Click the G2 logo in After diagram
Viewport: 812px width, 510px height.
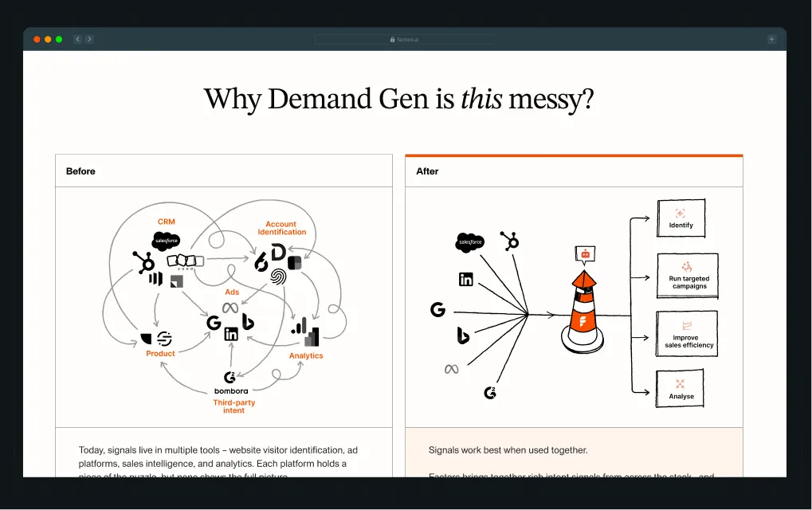(490, 393)
